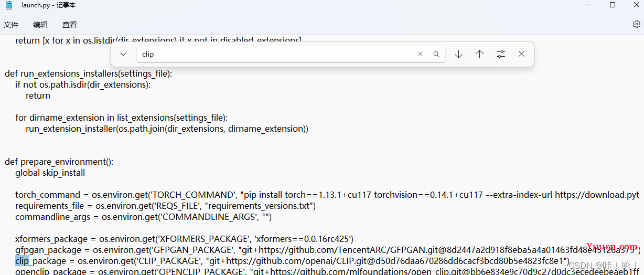This screenshot has height=275, width=644.
Task: Click 'def prepare_environment():' line
Action: (59, 162)
